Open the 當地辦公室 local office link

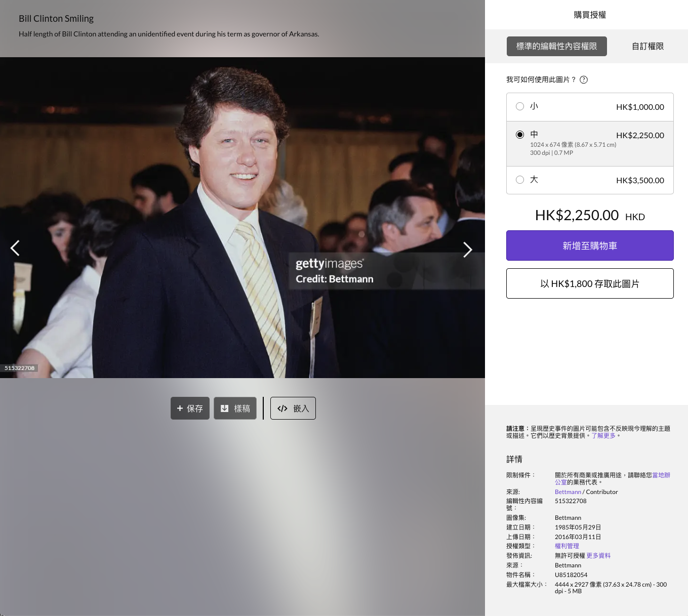click(x=661, y=475)
